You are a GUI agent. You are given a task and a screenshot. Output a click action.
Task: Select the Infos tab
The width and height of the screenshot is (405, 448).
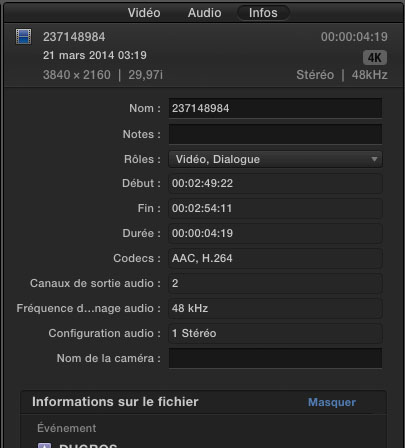click(263, 13)
